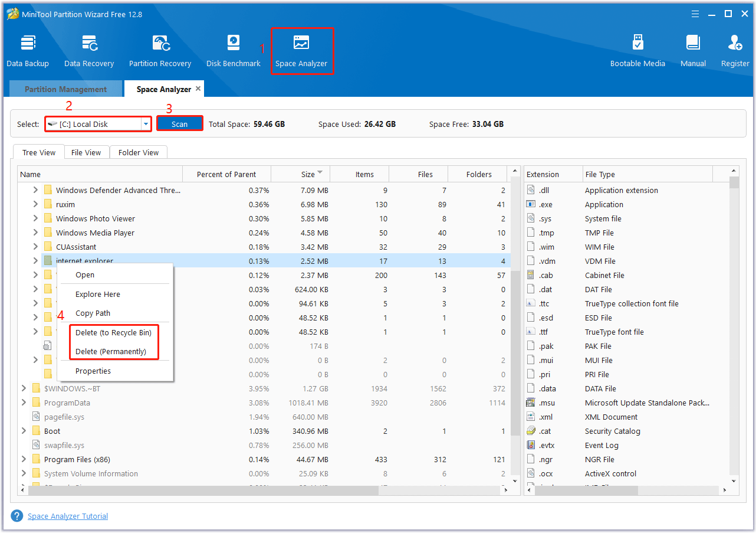The height and width of the screenshot is (533, 756).
Task: Sort by the Size column header
Action: pos(308,174)
